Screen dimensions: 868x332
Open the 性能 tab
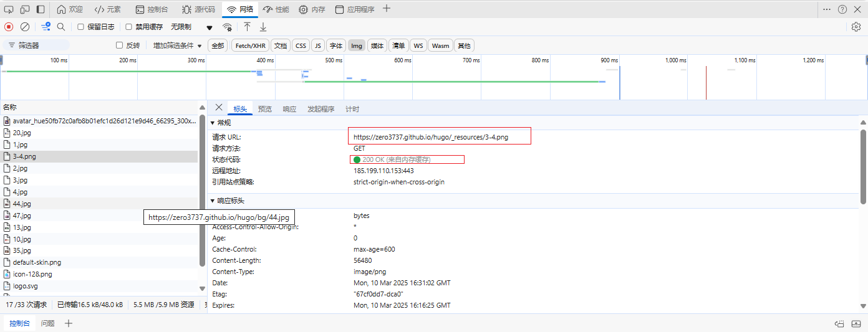[x=276, y=9]
